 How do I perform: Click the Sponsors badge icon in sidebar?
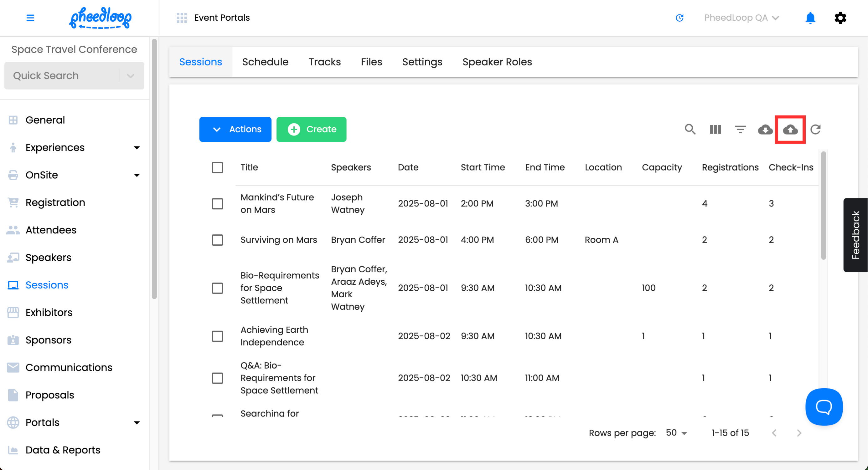point(13,340)
